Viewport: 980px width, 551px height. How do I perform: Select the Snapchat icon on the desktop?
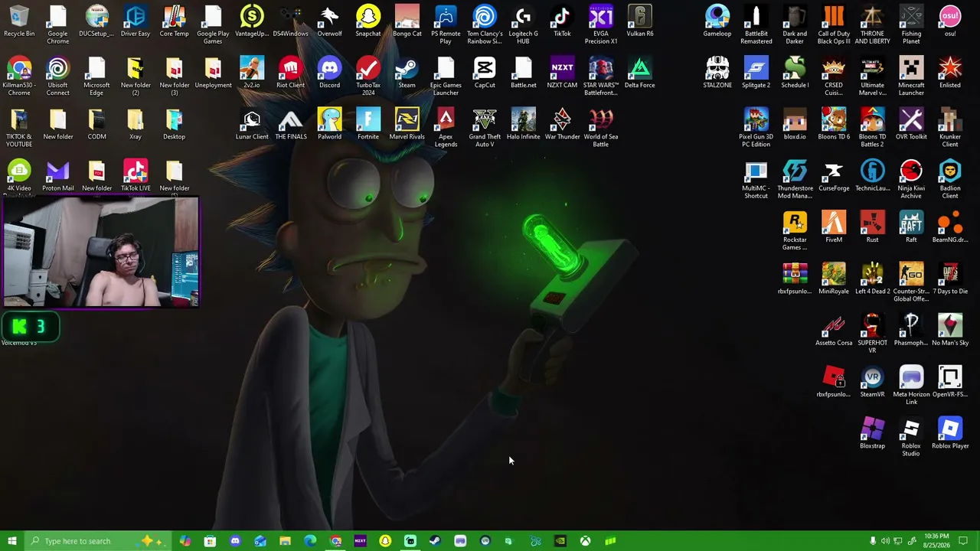click(368, 21)
